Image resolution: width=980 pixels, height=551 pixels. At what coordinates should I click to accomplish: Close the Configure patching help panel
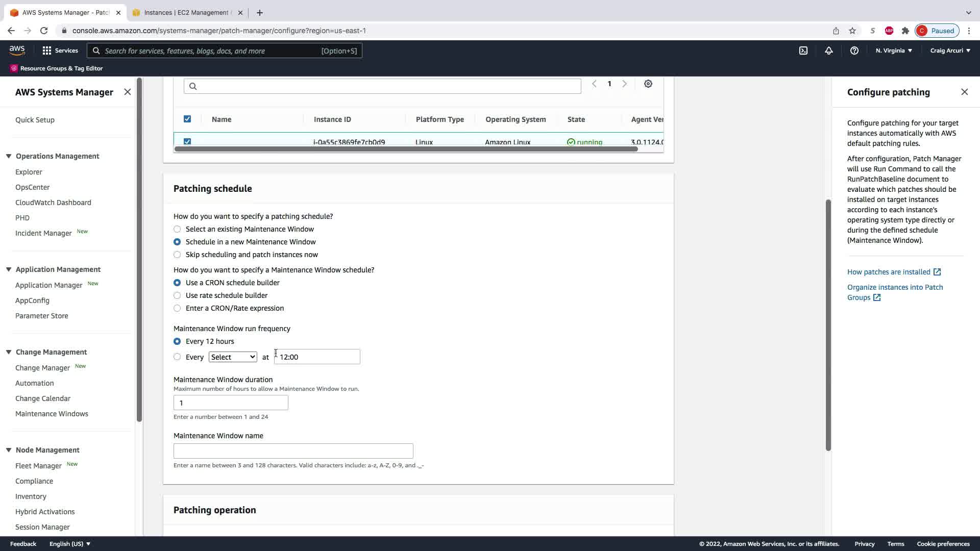point(964,92)
